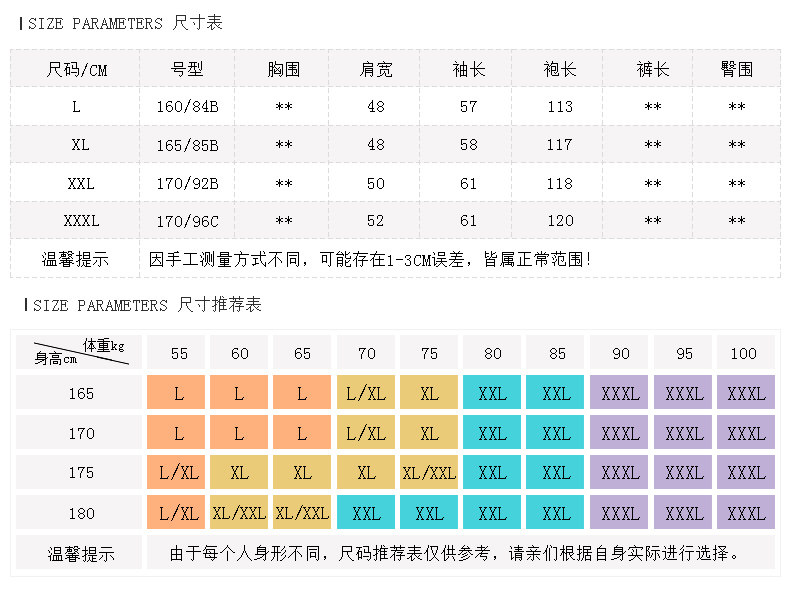Click purple XXXL cell for 165cm 90kg

619,392
